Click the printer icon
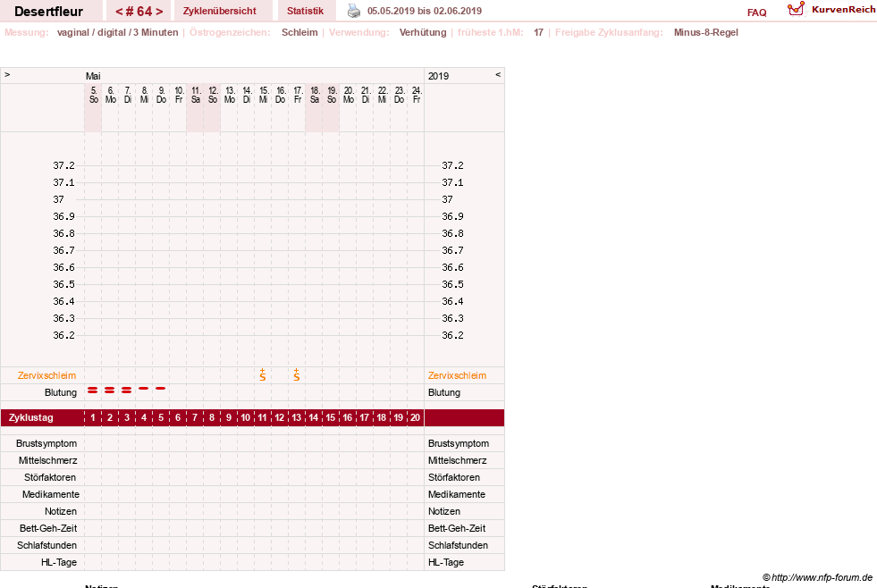877x588 pixels. click(x=354, y=11)
